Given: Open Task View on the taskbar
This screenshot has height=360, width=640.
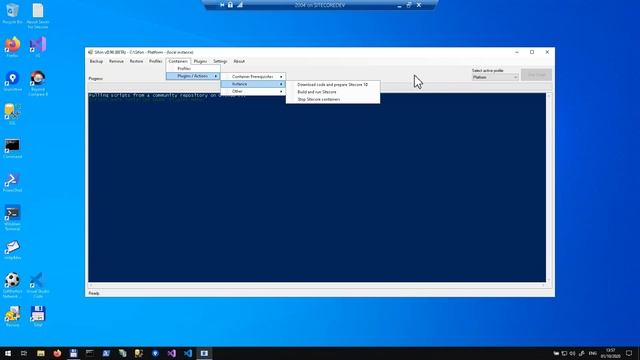Looking at the screenshot, I should 24,353.
